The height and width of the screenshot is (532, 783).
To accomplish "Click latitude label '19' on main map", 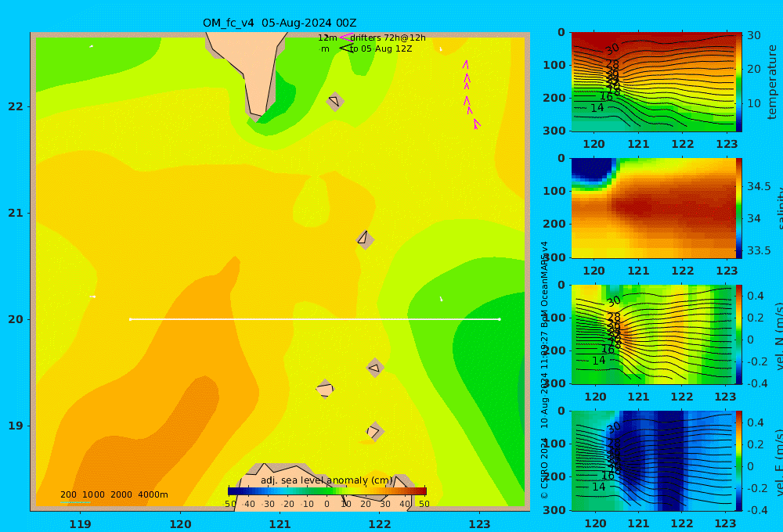I will pyautogui.click(x=16, y=426).
